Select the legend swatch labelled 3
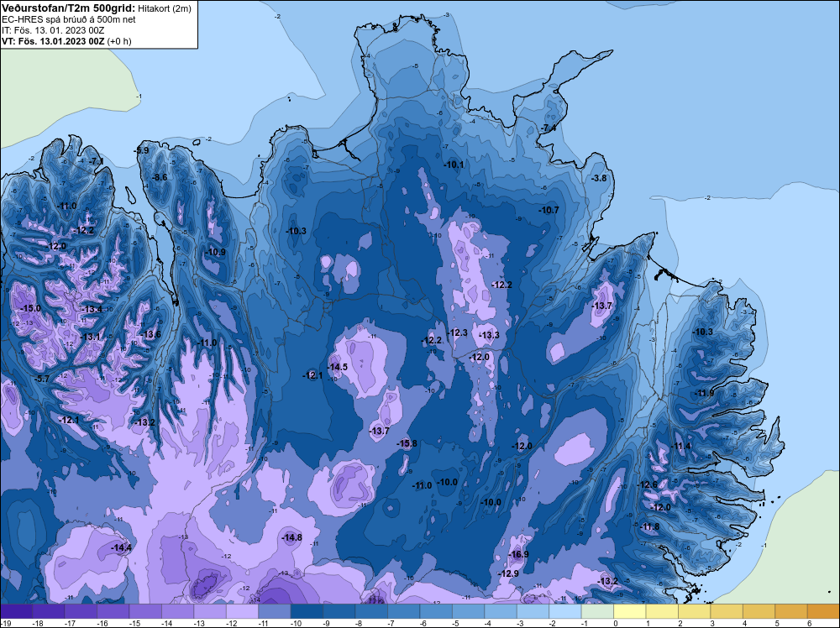 (727, 611)
